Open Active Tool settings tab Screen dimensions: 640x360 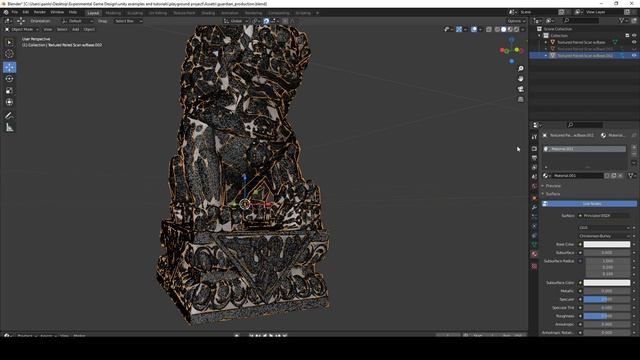[x=534, y=137]
